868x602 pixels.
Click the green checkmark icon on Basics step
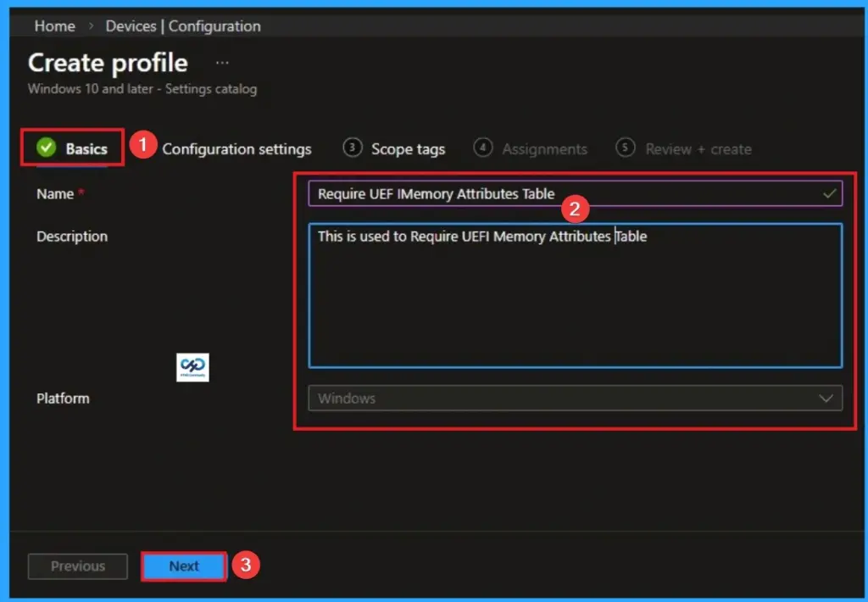pos(45,148)
